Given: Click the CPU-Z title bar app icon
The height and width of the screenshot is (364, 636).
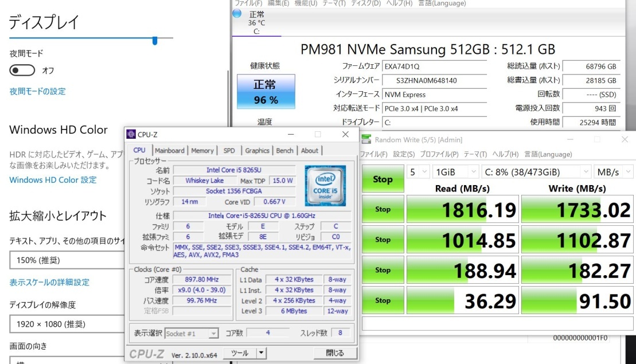Looking at the screenshot, I should click(x=131, y=134).
